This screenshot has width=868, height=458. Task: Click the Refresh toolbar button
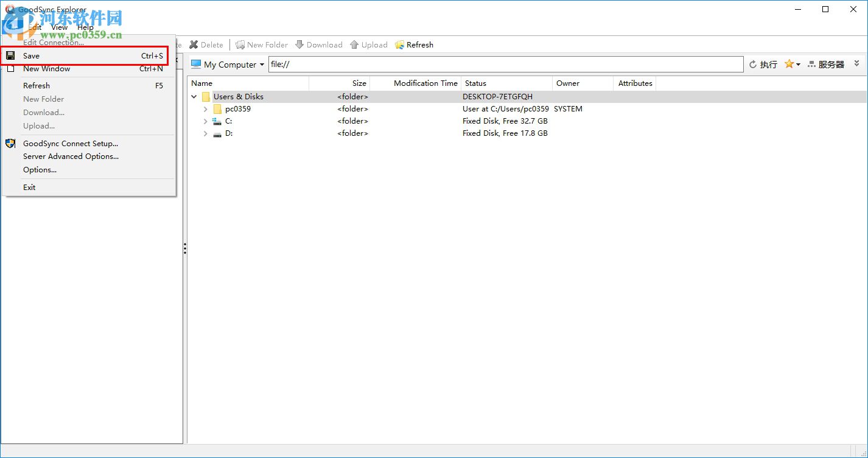point(414,45)
